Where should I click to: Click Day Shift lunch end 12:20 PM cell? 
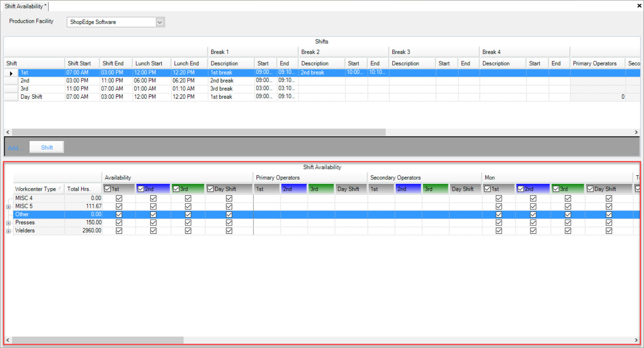190,97
